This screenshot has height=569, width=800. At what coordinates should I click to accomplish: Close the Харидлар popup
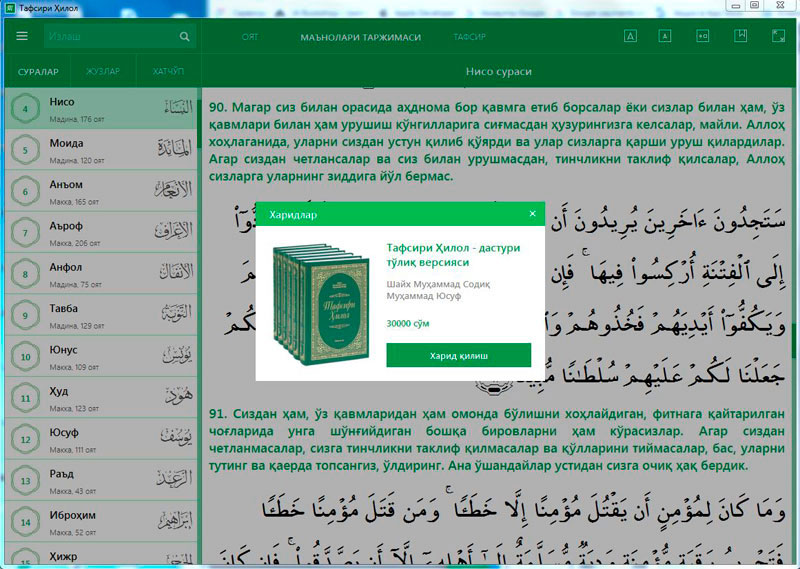532,214
